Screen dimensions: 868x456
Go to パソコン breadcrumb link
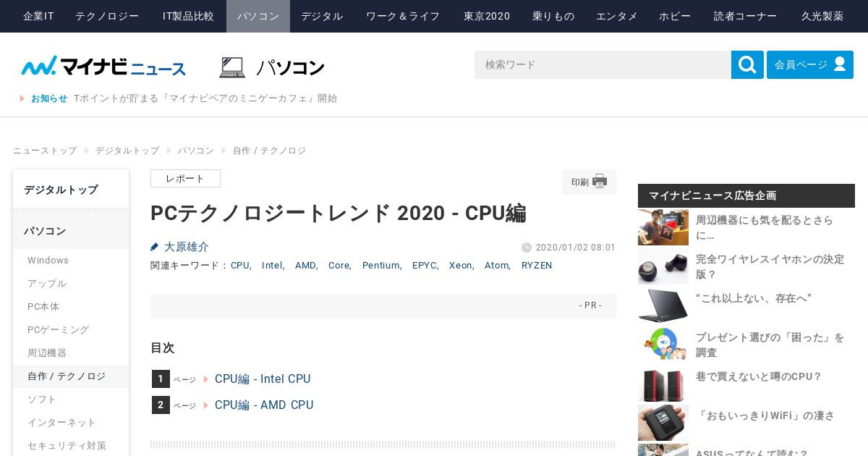tap(196, 151)
